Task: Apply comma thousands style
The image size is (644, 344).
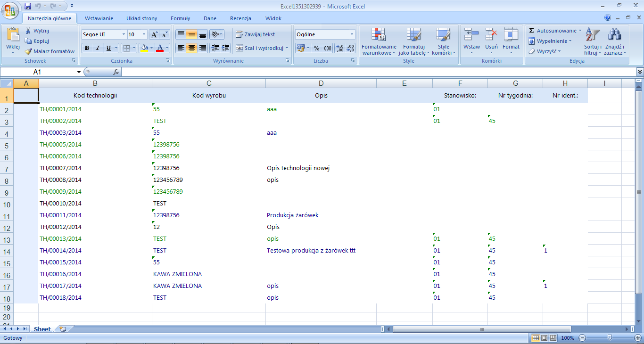Action: (x=327, y=48)
